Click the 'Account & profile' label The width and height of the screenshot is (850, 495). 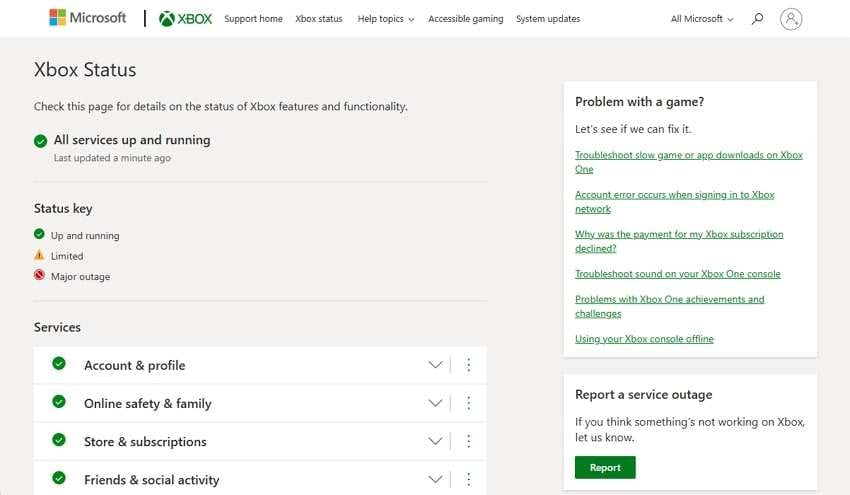[134, 365]
